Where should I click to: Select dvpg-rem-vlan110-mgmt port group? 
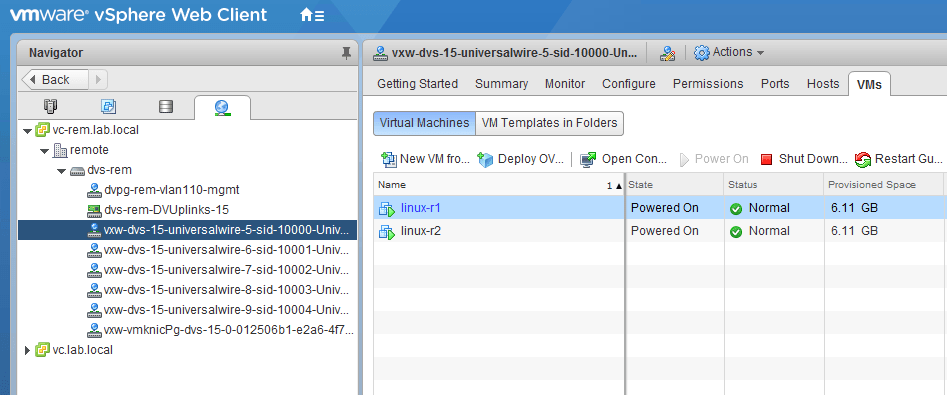tap(172, 190)
